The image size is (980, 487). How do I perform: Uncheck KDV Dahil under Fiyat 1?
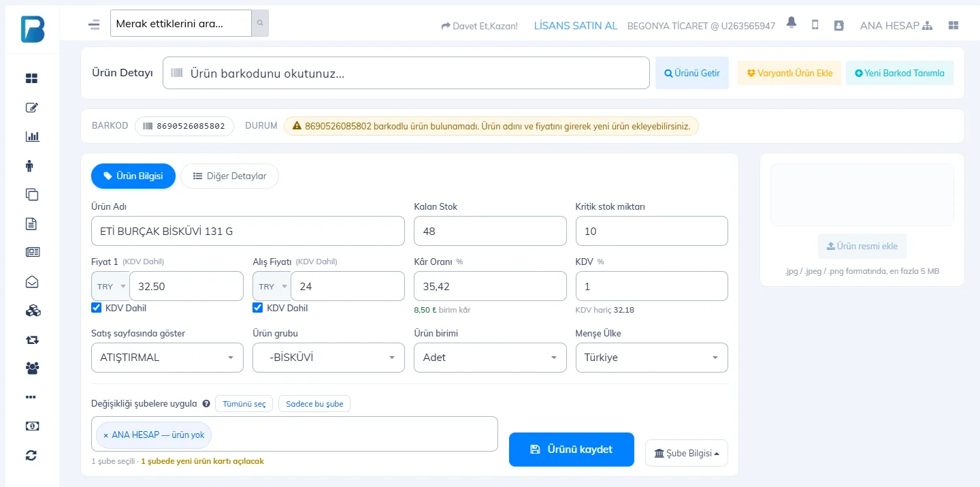click(x=97, y=308)
